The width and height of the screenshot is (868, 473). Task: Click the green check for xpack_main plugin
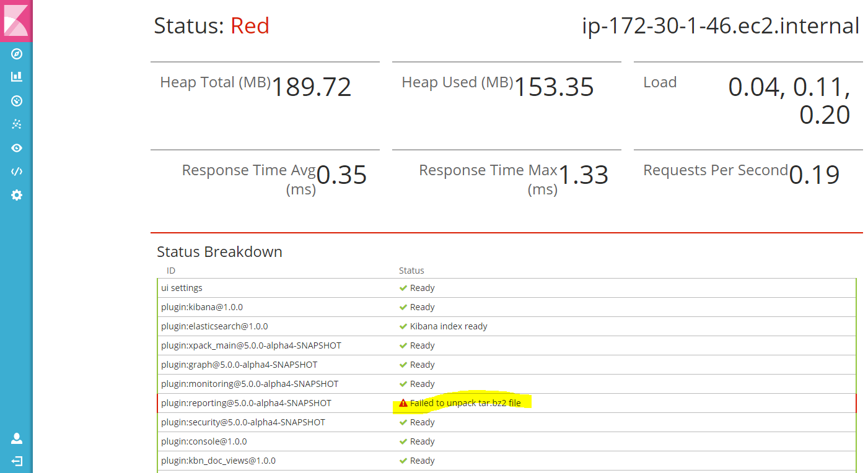click(x=403, y=345)
